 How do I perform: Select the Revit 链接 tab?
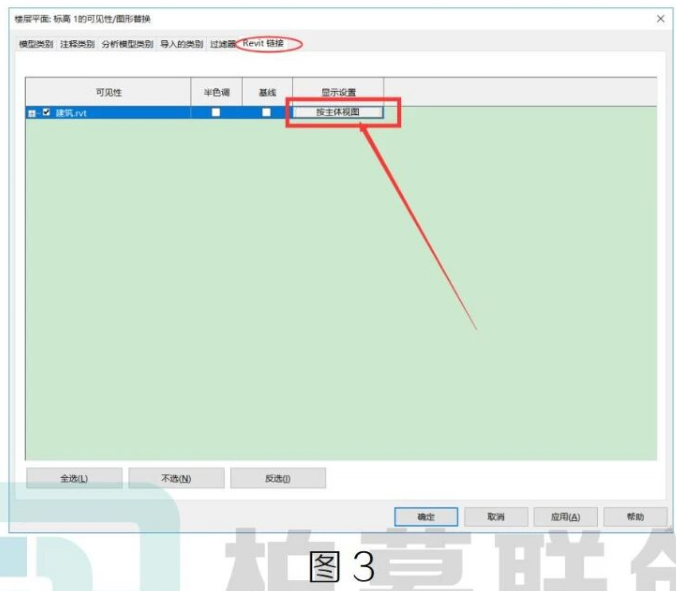point(263,43)
